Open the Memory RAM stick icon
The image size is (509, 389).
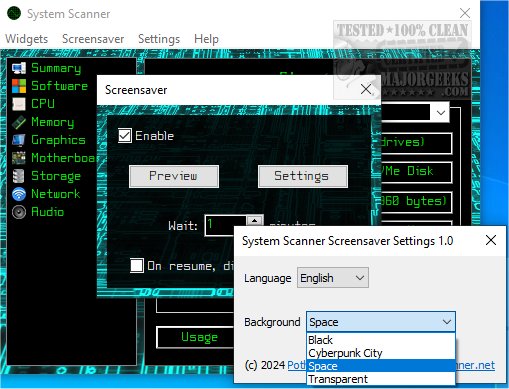pyautogui.click(x=19, y=122)
